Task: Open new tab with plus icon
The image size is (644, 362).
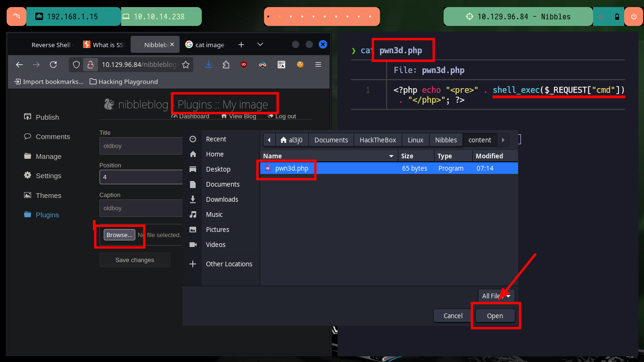Action: (241, 45)
